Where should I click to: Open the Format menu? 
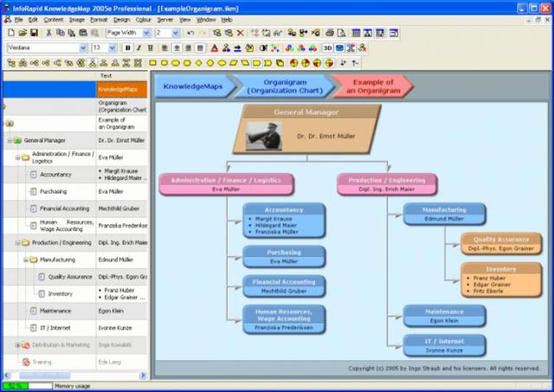coord(99,20)
